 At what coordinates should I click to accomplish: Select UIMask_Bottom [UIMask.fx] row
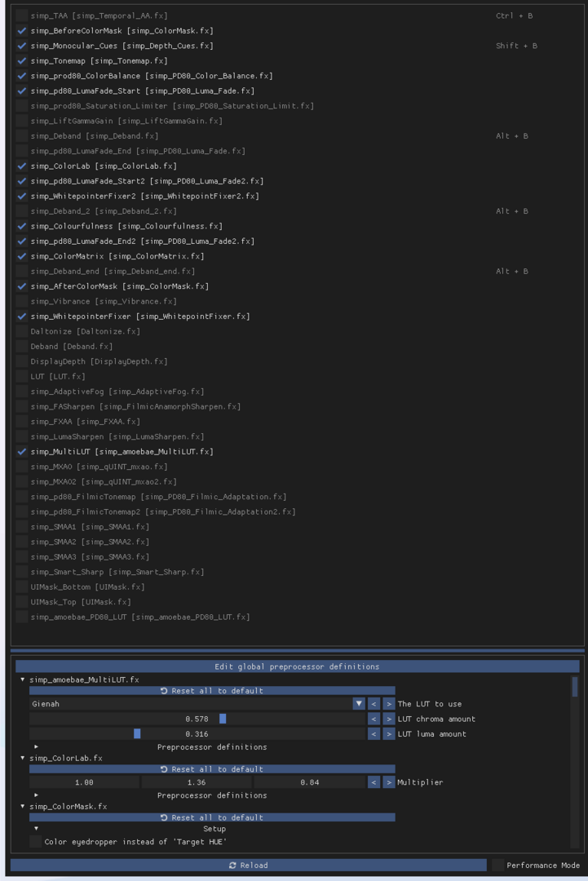click(x=87, y=587)
